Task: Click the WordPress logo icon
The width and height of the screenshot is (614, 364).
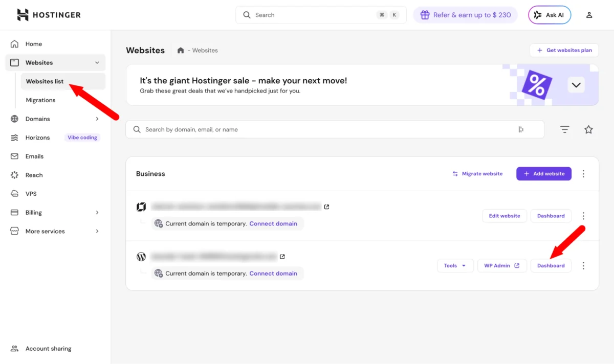Action: pos(141,257)
